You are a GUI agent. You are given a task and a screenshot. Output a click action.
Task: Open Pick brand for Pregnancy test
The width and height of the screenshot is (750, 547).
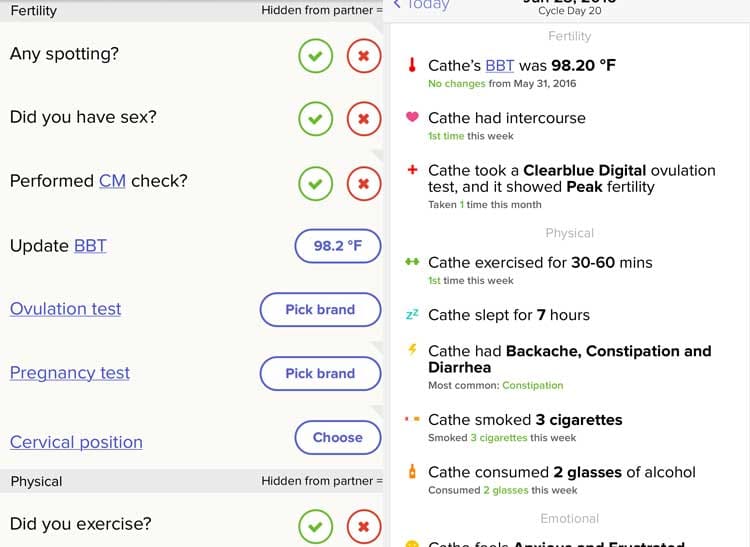[320, 374]
